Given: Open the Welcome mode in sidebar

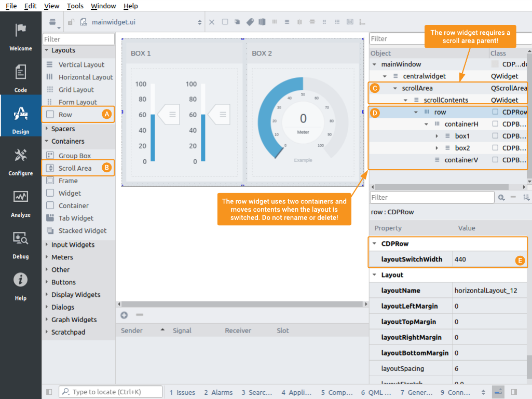Looking at the screenshot, I should click(x=21, y=36).
